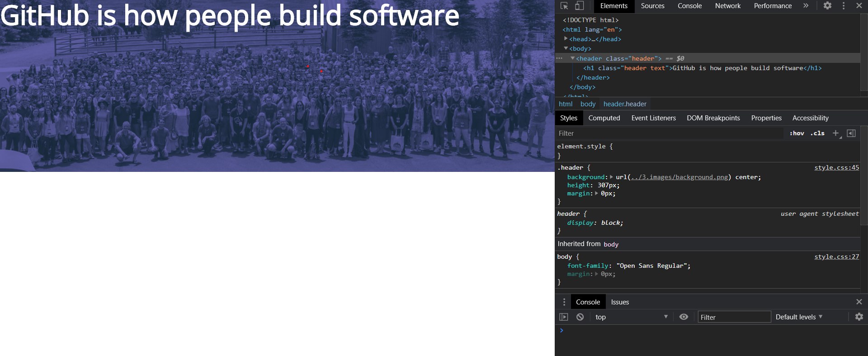Image resolution: width=868 pixels, height=356 pixels.
Task: Click the html breadcrumb
Action: 566,104
